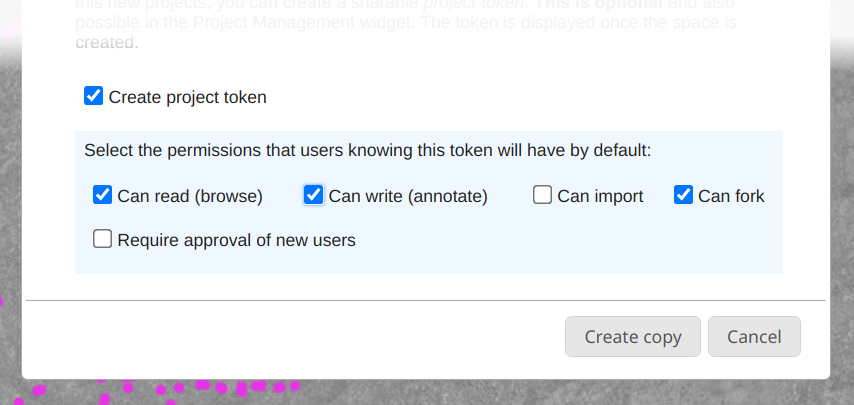Image resolution: width=854 pixels, height=405 pixels.
Task: Cancel the project copy dialog
Action: (x=754, y=337)
